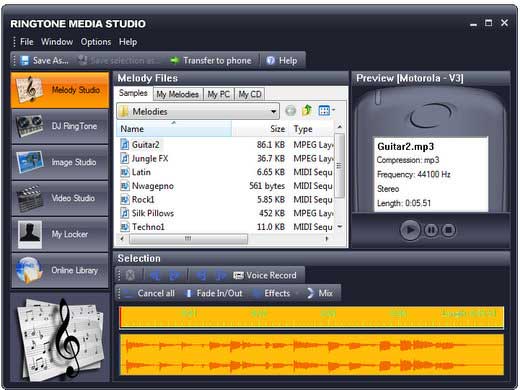Switch to the My Melodies tab

178,94
